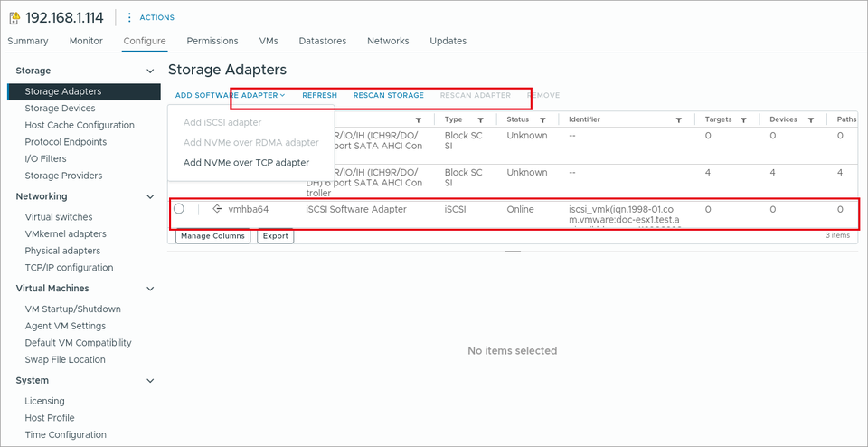Open VM Startup/Shutdown settings
This screenshot has height=447, width=868.
pos(72,309)
